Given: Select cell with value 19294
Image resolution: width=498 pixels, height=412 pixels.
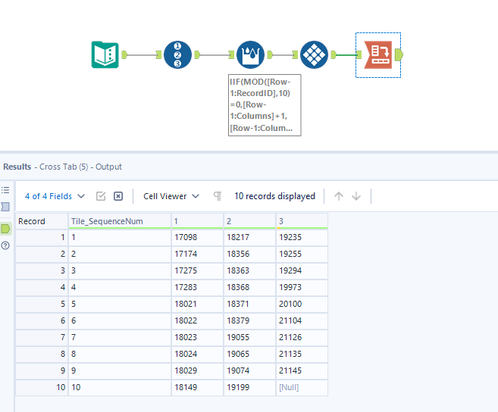Looking at the screenshot, I should click(x=302, y=271).
